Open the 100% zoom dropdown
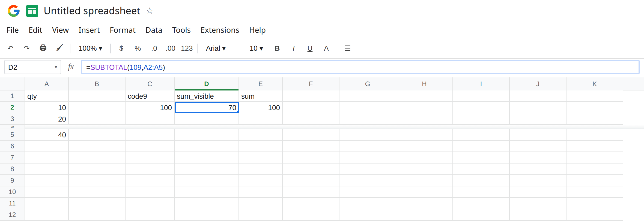 [x=90, y=48]
